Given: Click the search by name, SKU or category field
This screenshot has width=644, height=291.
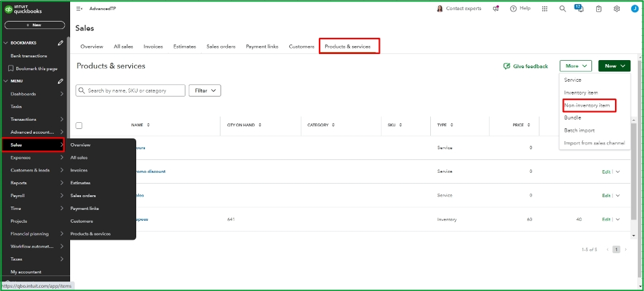Looking at the screenshot, I should pos(130,90).
